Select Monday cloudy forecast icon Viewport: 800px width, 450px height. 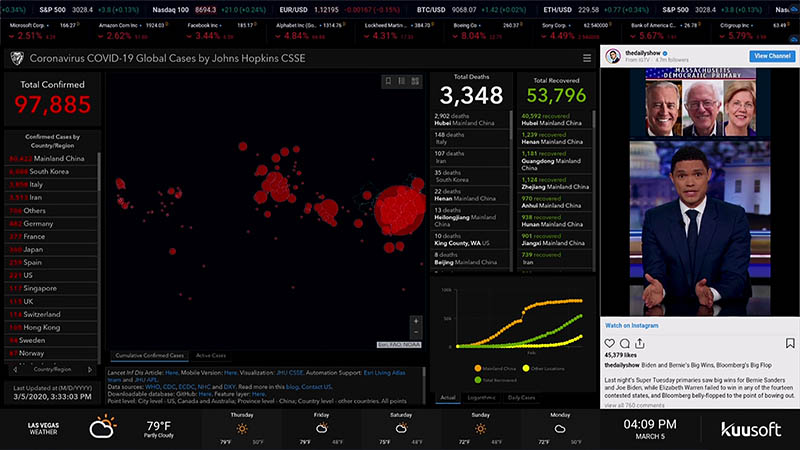(560, 429)
